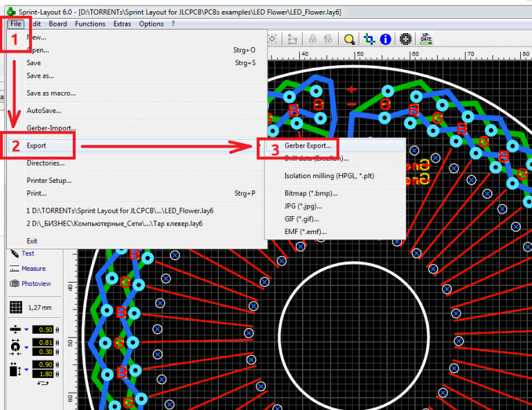Screen dimensions: 532x410
Task: Open the Options menu
Action: pos(151,24)
